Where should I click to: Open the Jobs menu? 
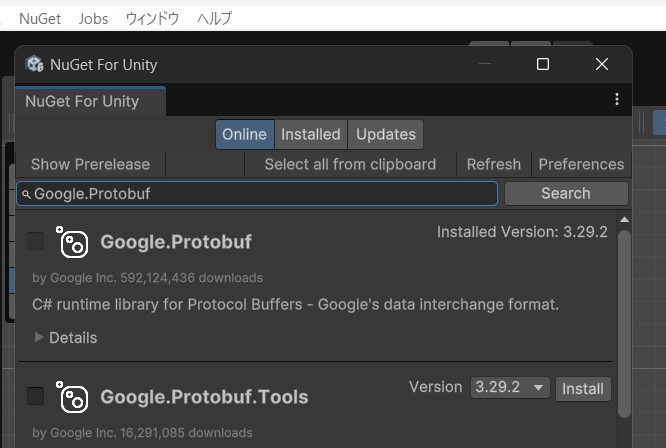click(93, 19)
